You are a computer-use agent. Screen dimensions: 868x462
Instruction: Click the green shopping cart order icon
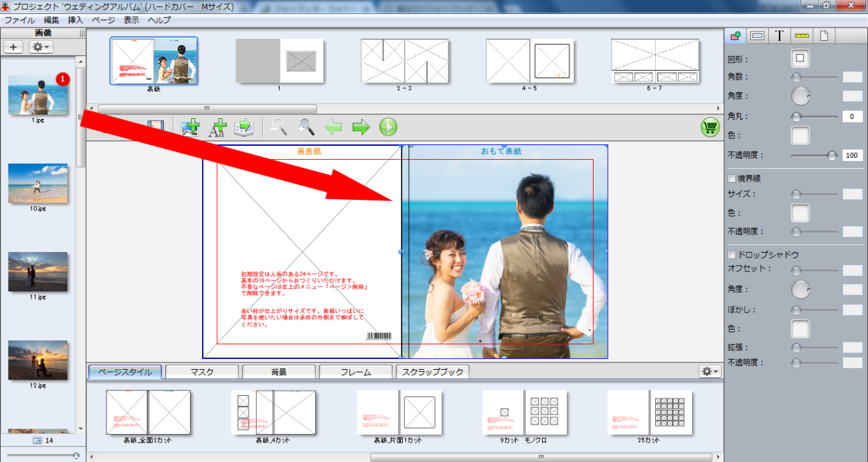point(709,127)
